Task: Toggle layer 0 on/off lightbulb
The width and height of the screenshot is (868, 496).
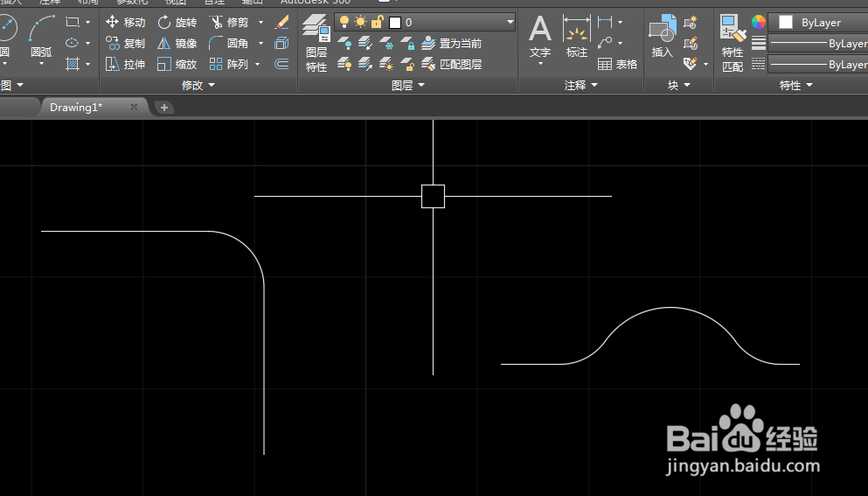Action: point(344,22)
